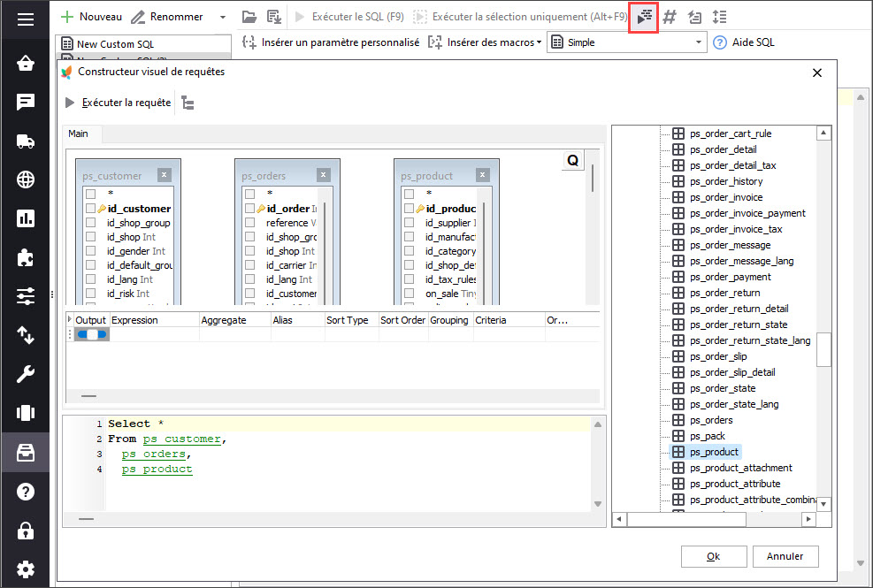Check id_gender field in ps_customer table
The image size is (873, 588).
91,251
